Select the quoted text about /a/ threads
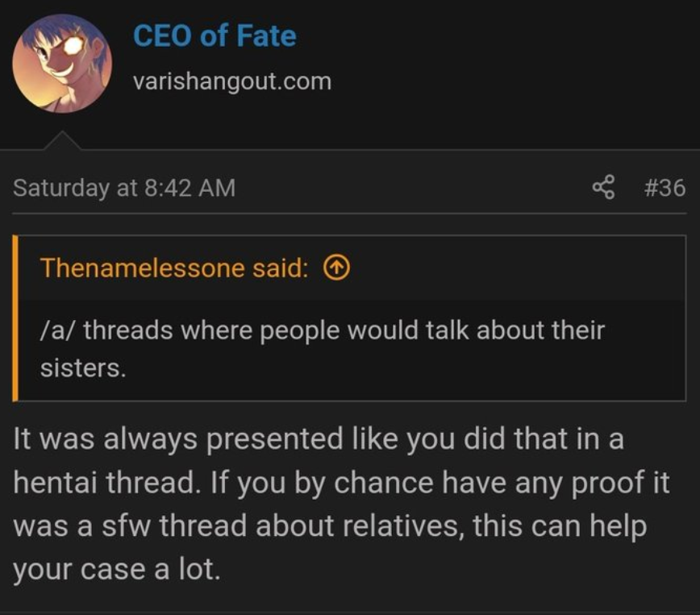Image resolution: width=700 pixels, height=615 pixels. pos(323,349)
